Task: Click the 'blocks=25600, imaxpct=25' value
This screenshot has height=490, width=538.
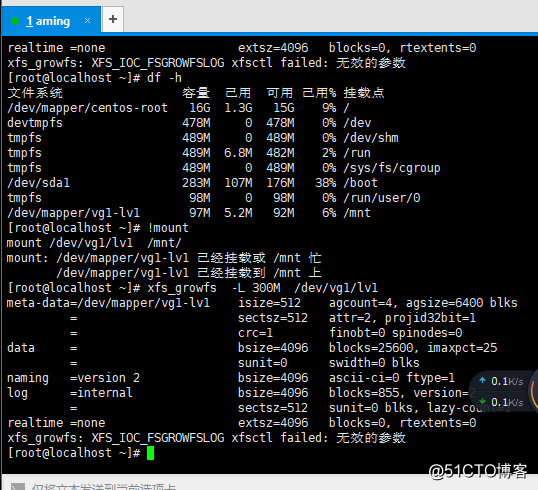Action: (413, 348)
